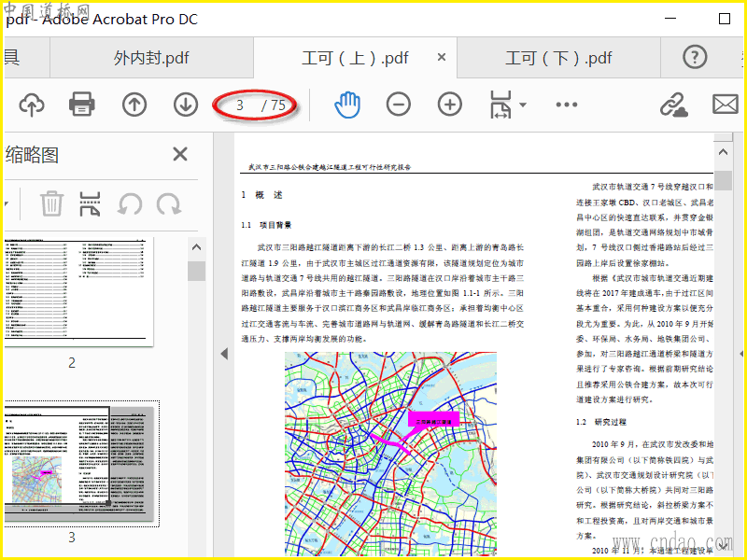The image size is (747, 560).
Task: Open thumbnail options dropdown arrow
Action: click(x=7, y=203)
